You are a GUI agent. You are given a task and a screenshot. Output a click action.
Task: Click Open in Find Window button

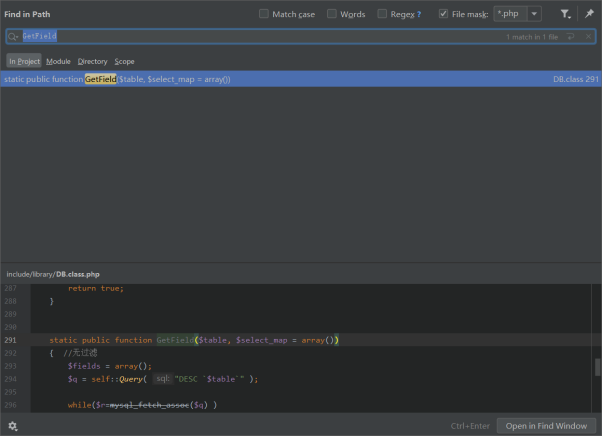pos(546,426)
